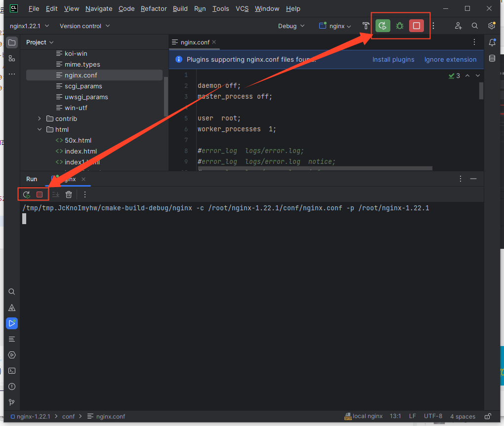Image resolution: width=504 pixels, height=426 pixels.
Task: Open Search Everywhere magnifier in title bar
Action: click(474, 26)
